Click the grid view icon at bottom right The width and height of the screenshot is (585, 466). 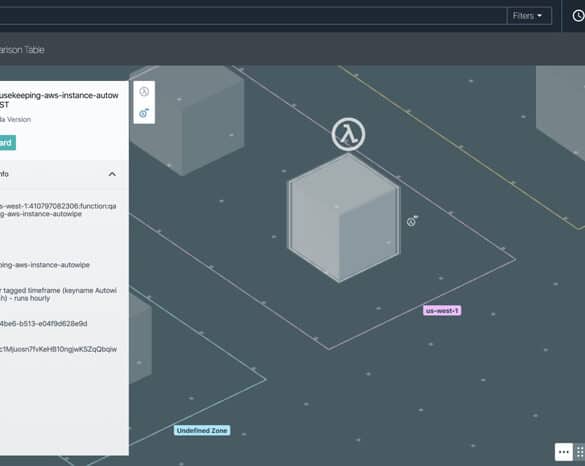point(580,452)
